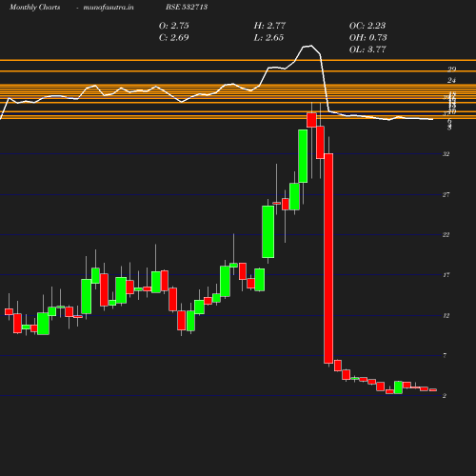Click the BSE 532713 stock code
The height and width of the screenshot is (476, 476).
[x=187, y=7]
